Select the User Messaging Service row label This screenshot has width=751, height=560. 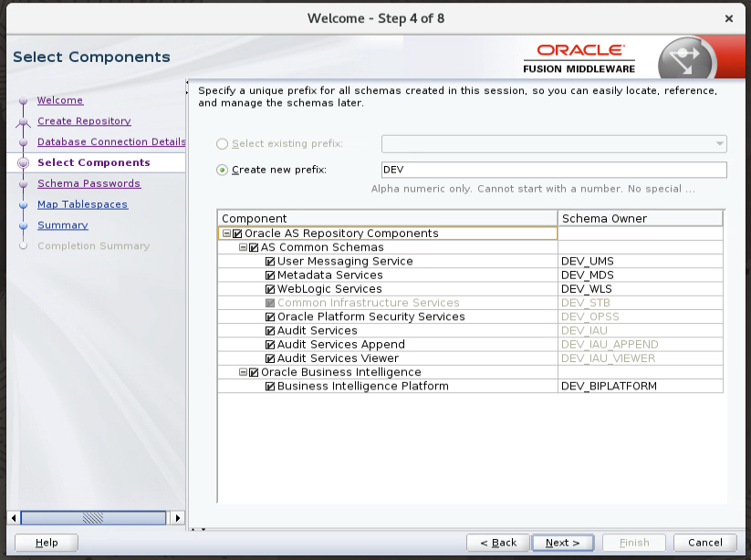(345, 262)
